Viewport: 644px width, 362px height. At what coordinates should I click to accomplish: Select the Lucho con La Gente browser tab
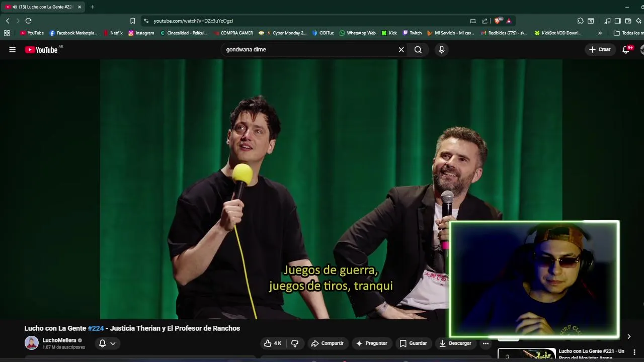(x=43, y=7)
